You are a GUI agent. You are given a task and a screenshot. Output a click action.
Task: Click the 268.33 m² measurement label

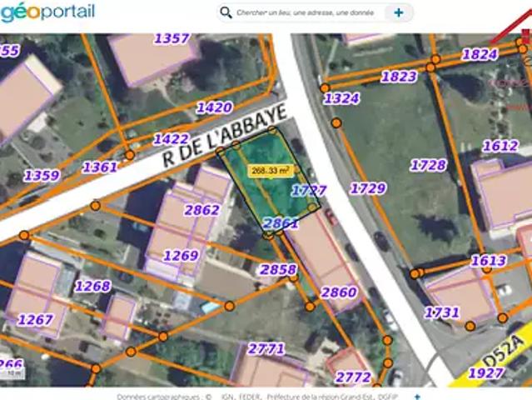coord(271,170)
